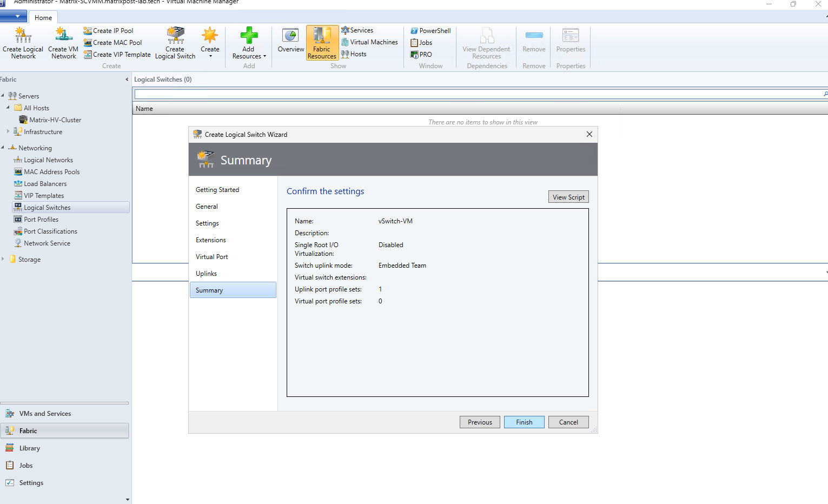The width and height of the screenshot is (828, 504).
Task: Click the Create Logical Network ribbon icon
Action: coord(23,43)
